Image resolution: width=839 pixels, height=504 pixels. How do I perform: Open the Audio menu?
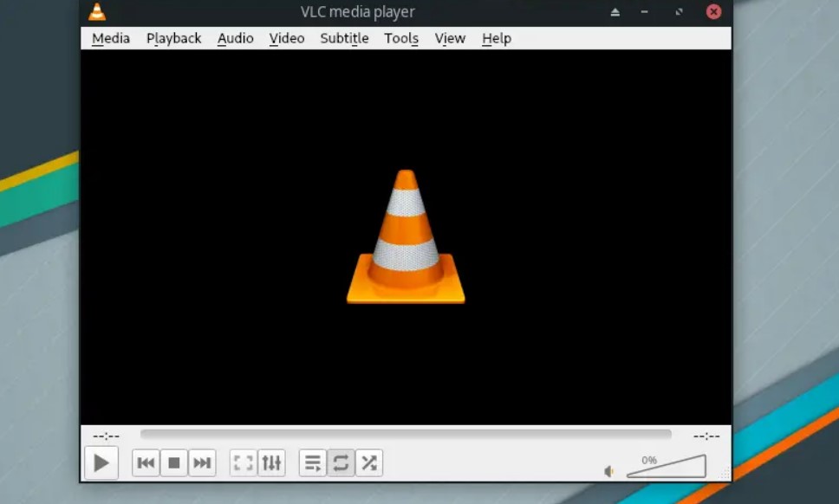[236, 38]
